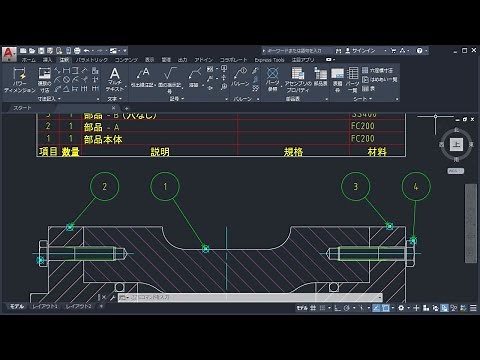
Task: Open Assembly Properties tool
Action: click(298, 80)
